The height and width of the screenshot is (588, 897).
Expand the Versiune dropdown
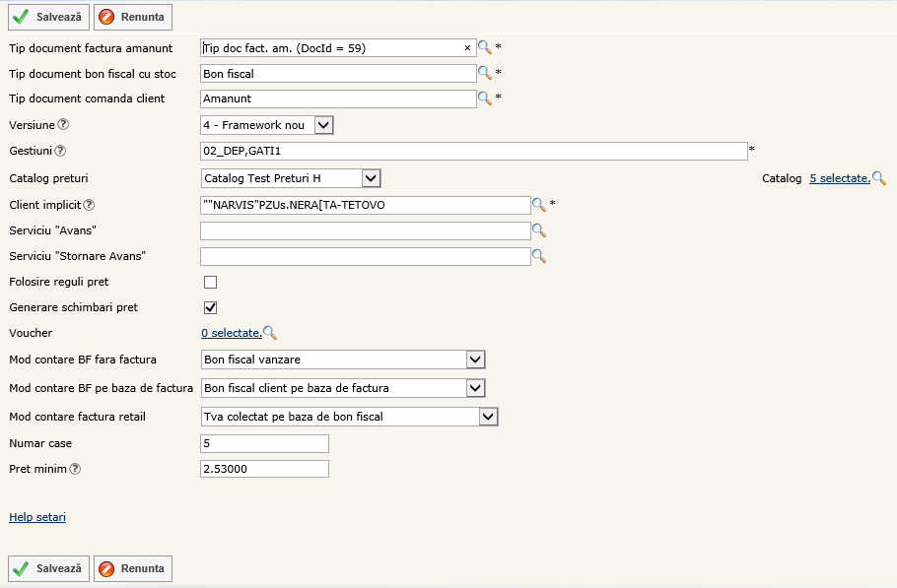pyautogui.click(x=324, y=125)
